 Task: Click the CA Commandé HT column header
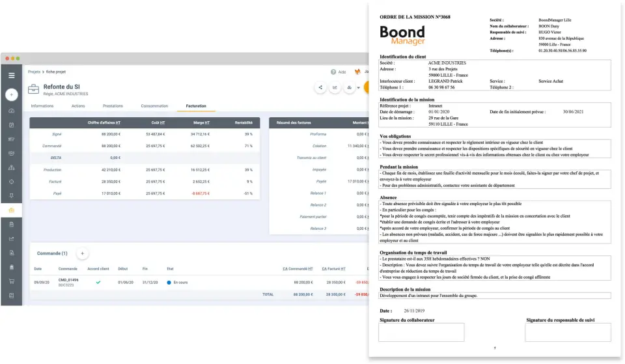(x=298, y=268)
